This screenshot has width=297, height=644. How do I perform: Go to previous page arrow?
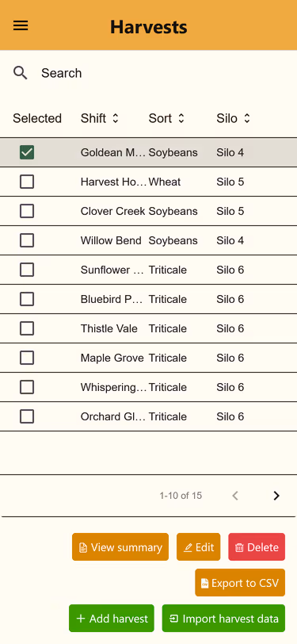(235, 496)
